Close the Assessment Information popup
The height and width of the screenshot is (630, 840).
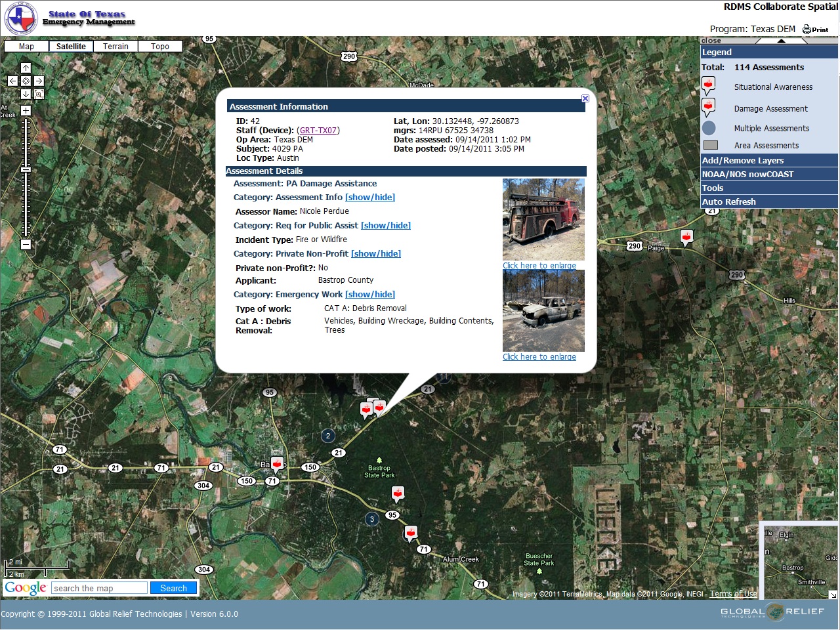click(585, 98)
